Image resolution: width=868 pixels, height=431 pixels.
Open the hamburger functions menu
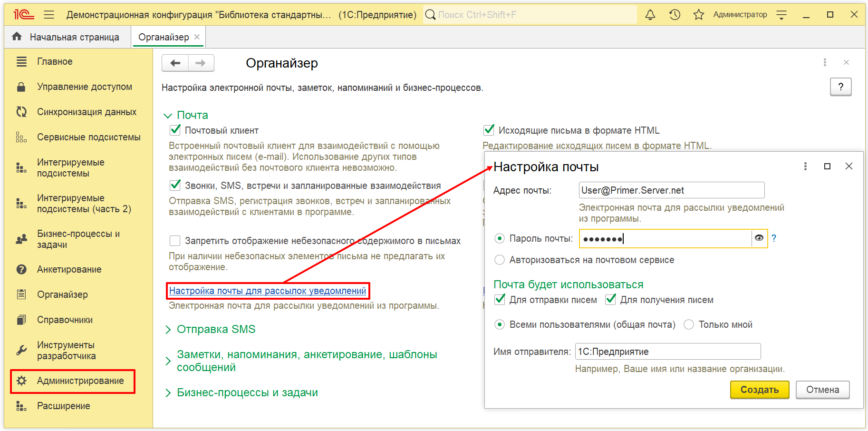49,15
